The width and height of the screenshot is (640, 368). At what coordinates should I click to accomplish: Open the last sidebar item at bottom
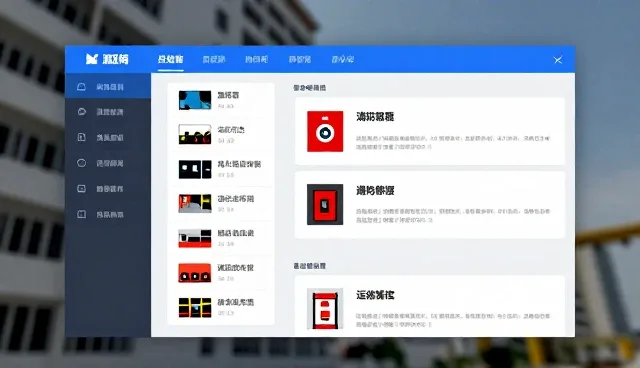[108, 214]
